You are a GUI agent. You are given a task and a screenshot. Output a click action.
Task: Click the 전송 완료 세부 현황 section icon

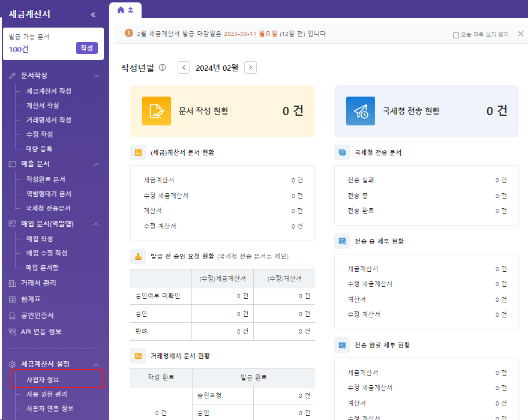tap(342, 345)
